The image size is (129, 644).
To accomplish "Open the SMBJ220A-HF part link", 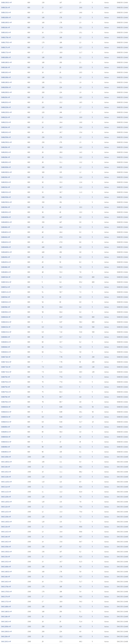I will pos(6,108).
